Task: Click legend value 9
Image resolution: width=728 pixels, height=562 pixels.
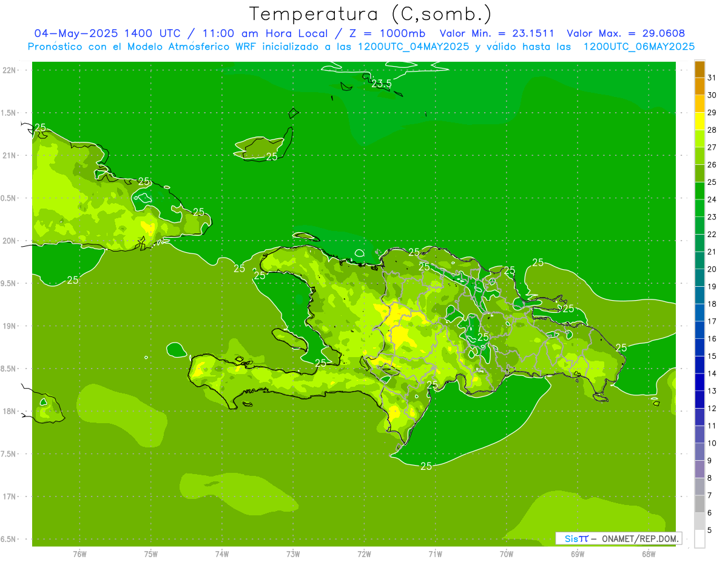Action: pos(710,461)
